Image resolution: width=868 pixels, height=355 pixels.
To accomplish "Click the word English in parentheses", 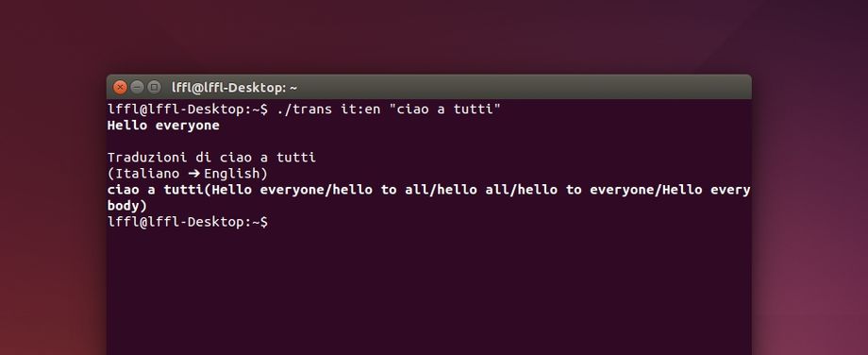I will click(x=231, y=174).
